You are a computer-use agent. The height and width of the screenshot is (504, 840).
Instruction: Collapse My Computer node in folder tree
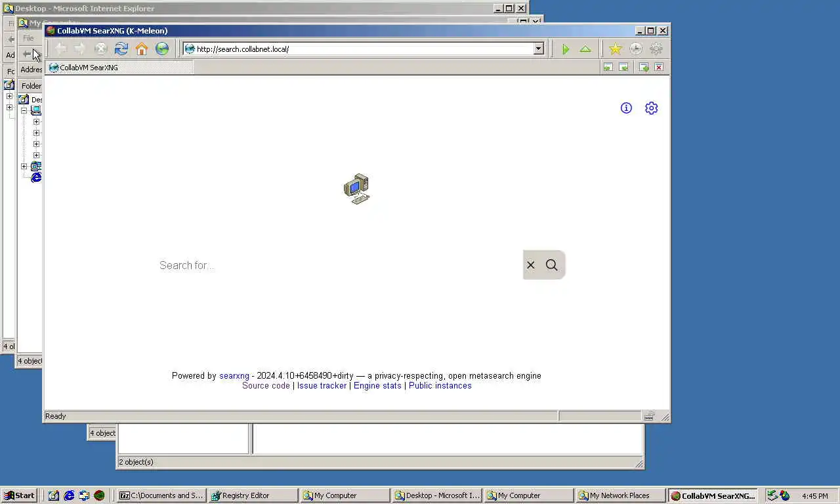coord(24,111)
